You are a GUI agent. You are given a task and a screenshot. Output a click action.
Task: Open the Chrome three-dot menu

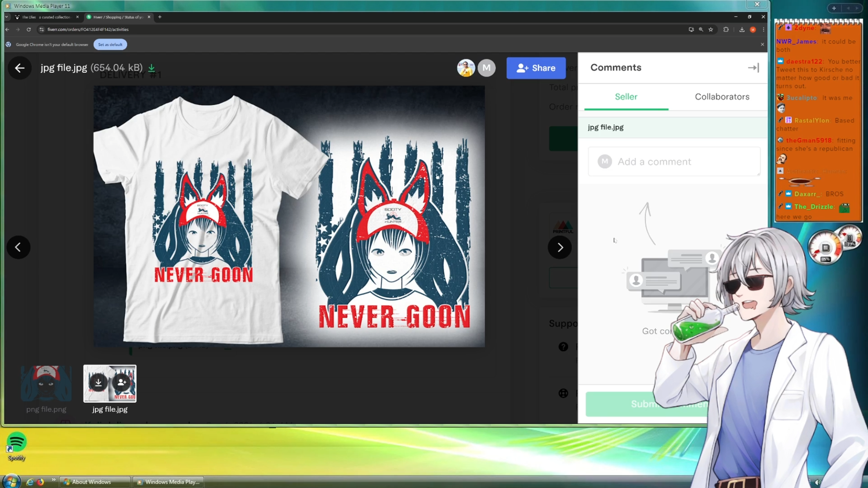click(x=764, y=29)
